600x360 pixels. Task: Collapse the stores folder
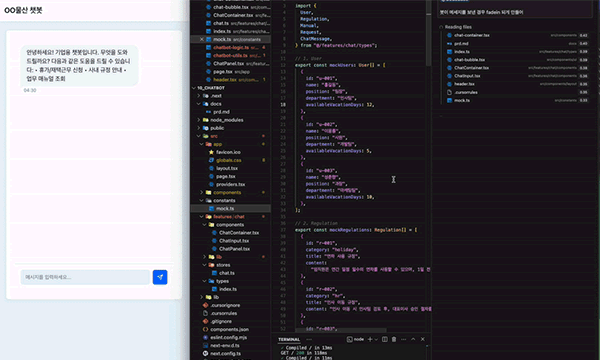click(223, 265)
